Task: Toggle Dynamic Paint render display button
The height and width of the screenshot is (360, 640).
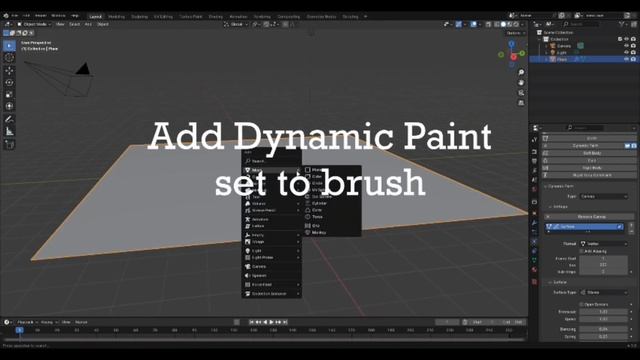Action: coord(633,146)
